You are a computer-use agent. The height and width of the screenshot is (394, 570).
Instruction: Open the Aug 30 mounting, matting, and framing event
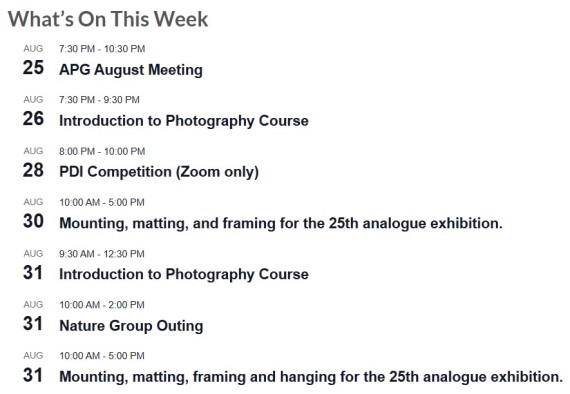click(x=281, y=223)
